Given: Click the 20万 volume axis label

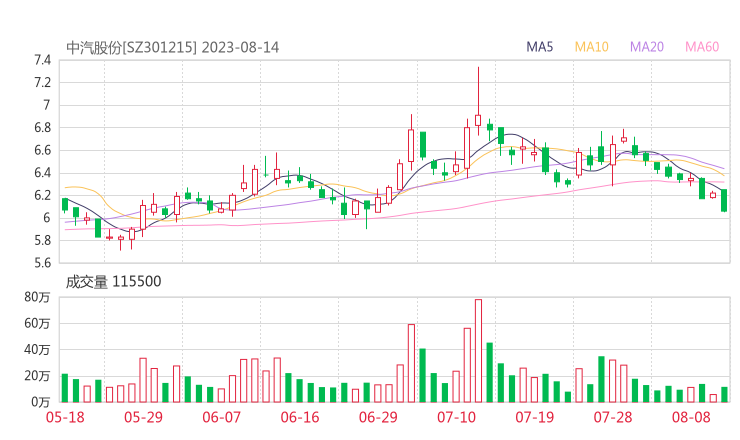Looking at the screenshot, I should (x=37, y=376).
